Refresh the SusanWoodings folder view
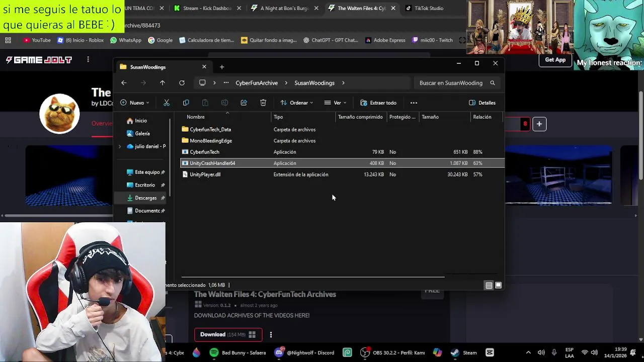Screen dimensions: 644x362 tap(182, 83)
